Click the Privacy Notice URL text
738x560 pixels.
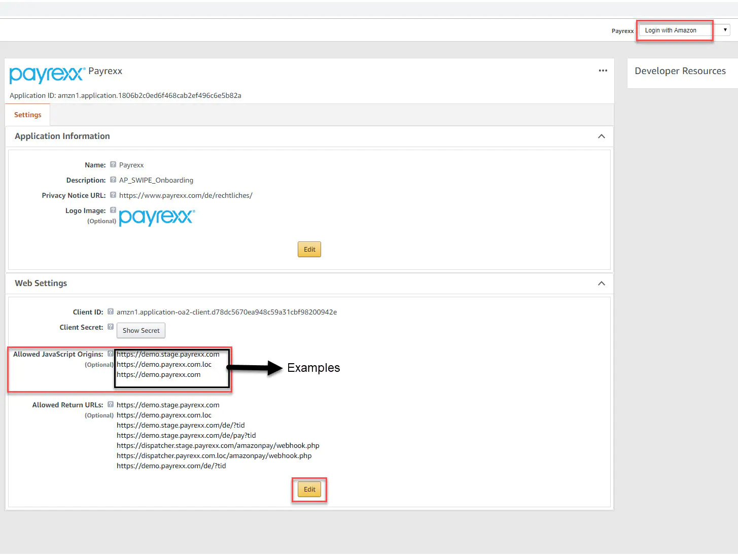(x=186, y=195)
